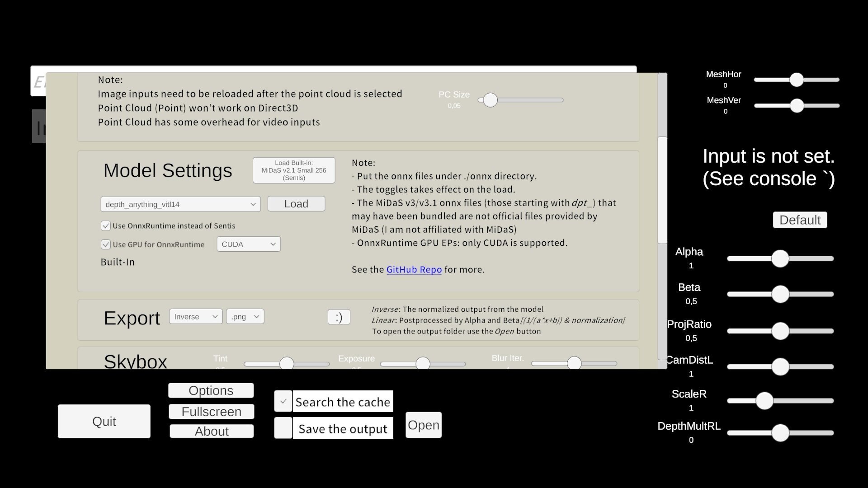Click the 'Built-In' model status text
This screenshot has width=868, height=488.
pos(118,262)
